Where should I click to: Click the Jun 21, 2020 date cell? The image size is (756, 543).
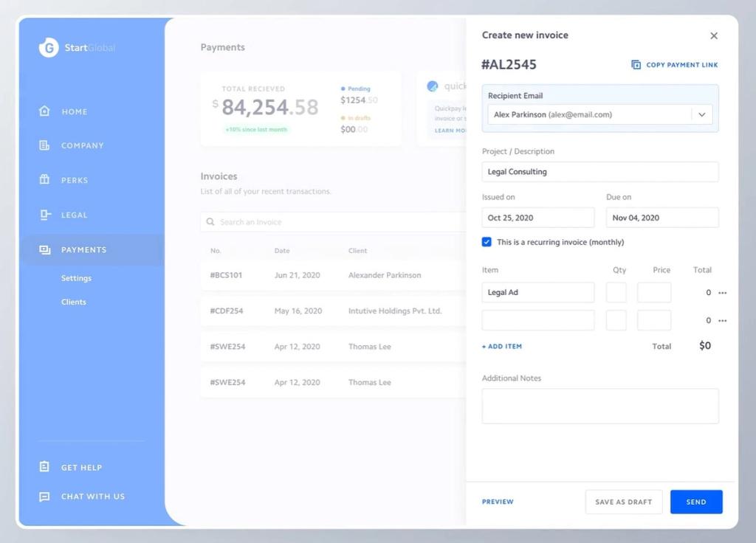(297, 275)
